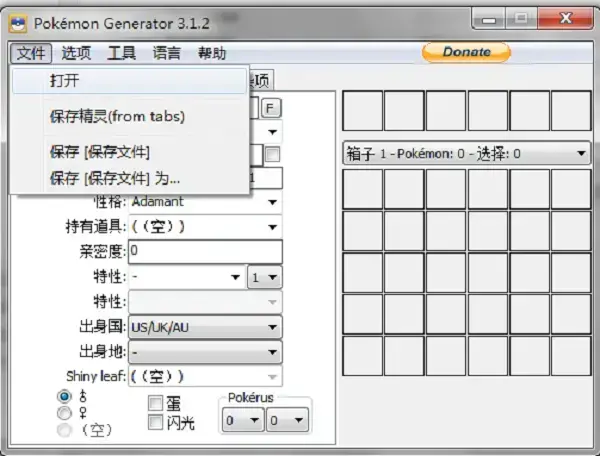Expand the 性格 Adamant dropdown
The height and width of the screenshot is (456, 600).
(206, 202)
